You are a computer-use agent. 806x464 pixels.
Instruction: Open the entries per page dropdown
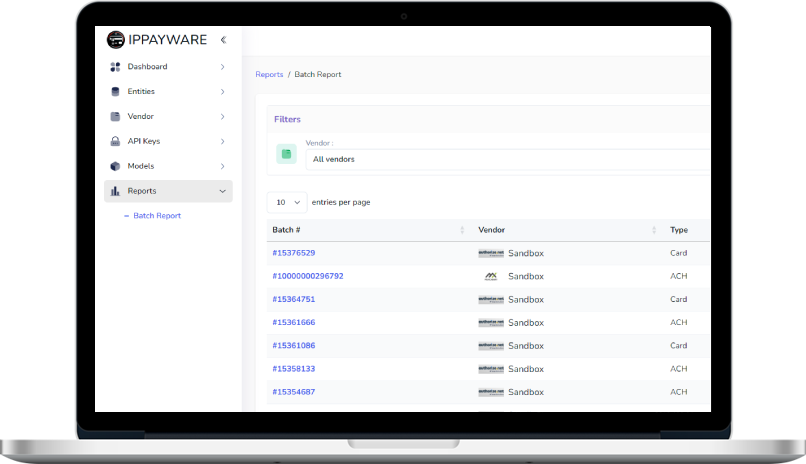(287, 202)
